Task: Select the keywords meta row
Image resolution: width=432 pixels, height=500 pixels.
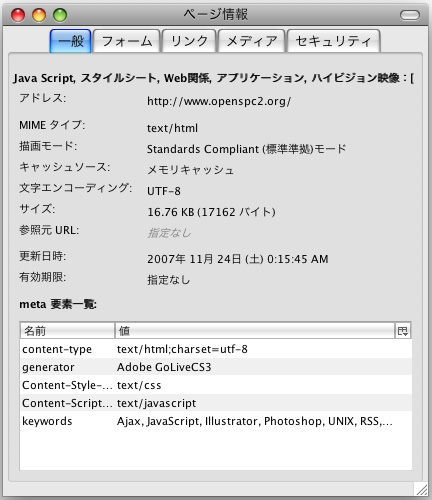Action: (x=216, y=421)
